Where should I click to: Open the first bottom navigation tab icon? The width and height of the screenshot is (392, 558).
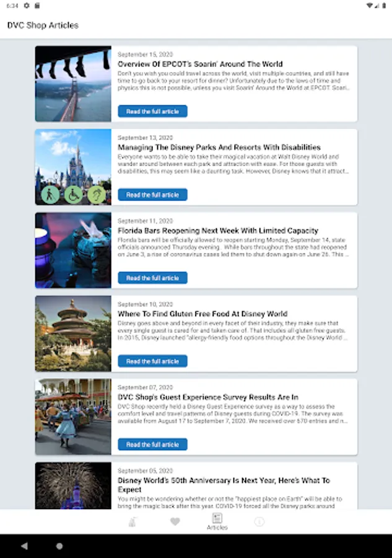point(133,521)
